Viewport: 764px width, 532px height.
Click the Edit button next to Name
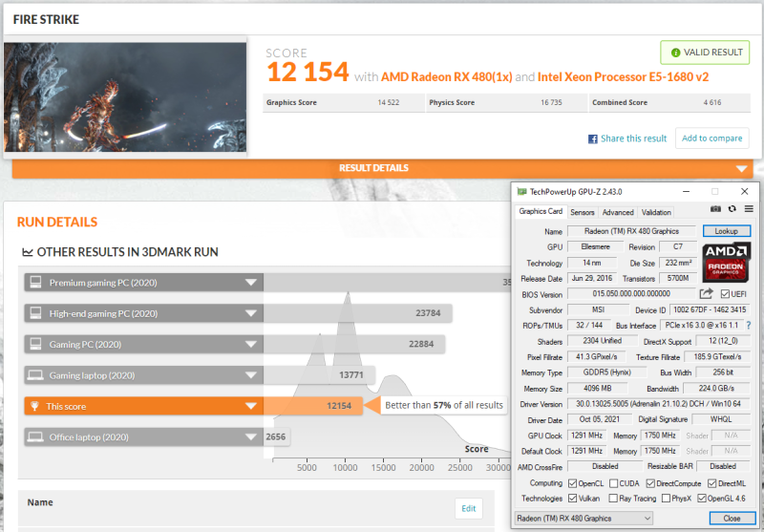click(468, 508)
